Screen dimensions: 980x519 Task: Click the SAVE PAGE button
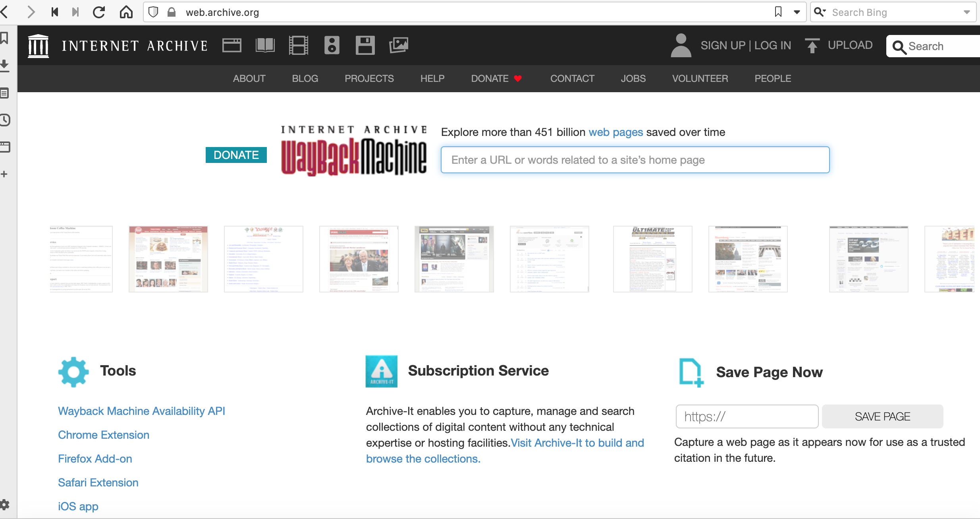point(882,416)
